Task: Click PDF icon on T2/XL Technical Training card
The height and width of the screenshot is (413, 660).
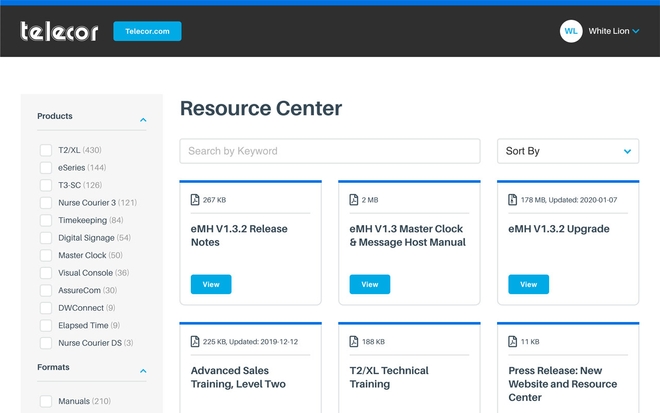Action: pos(354,341)
